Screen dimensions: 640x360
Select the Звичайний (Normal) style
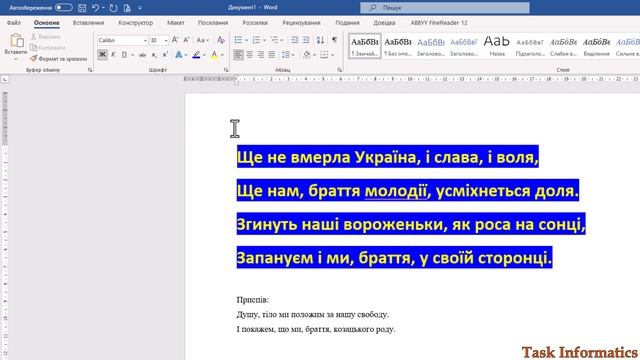click(365, 46)
